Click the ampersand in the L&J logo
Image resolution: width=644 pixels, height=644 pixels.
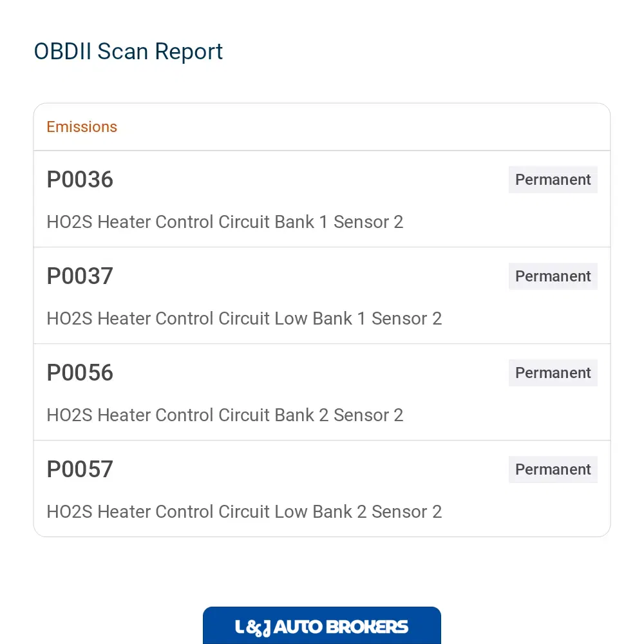pos(254,629)
